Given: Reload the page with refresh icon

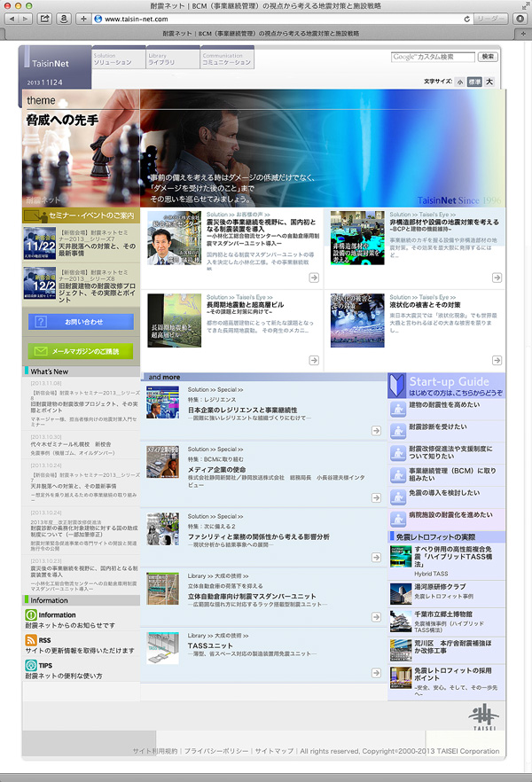Looking at the screenshot, I should coord(466,19).
